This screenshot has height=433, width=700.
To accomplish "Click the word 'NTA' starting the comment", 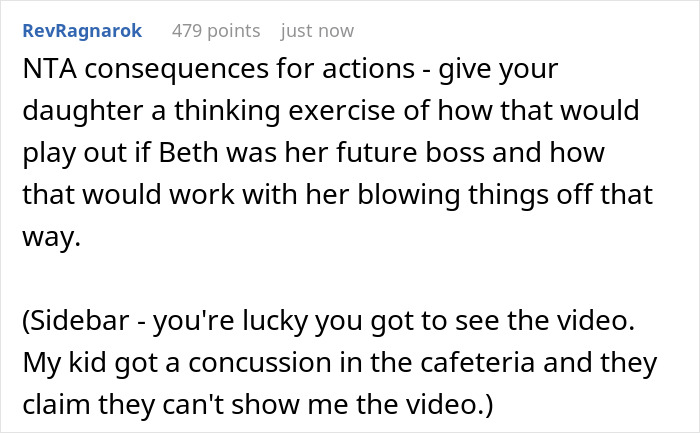I will (50, 69).
